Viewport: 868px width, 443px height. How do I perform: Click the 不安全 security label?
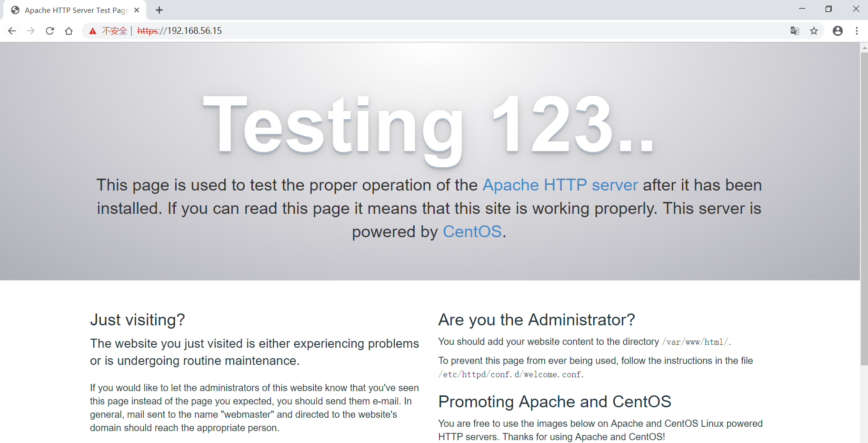click(x=114, y=31)
